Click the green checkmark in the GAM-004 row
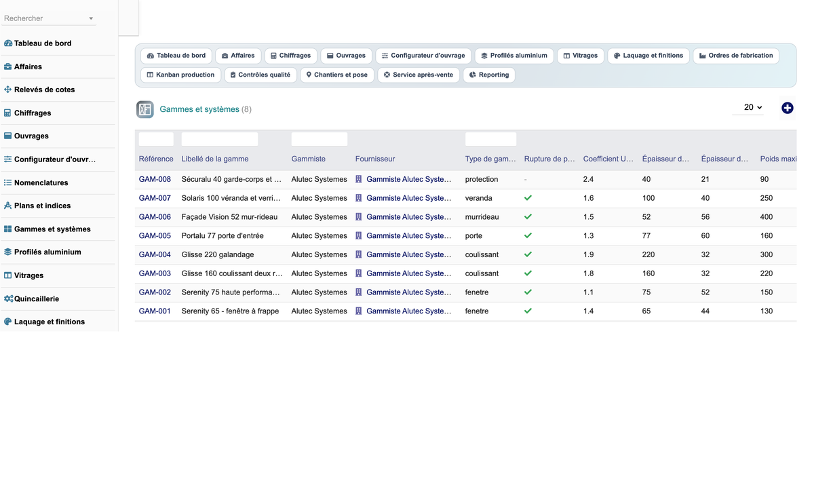814x504 pixels. click(x=528, y=254)
